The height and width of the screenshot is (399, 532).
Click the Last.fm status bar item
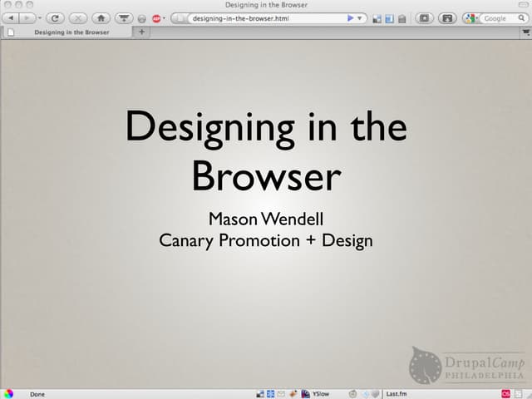396,393
